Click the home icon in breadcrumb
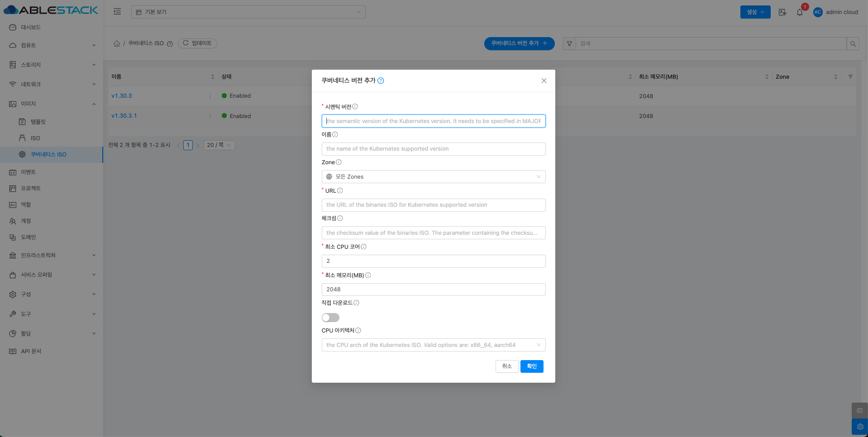The width and height of the screenshot is (868, 437). point(117,43)
